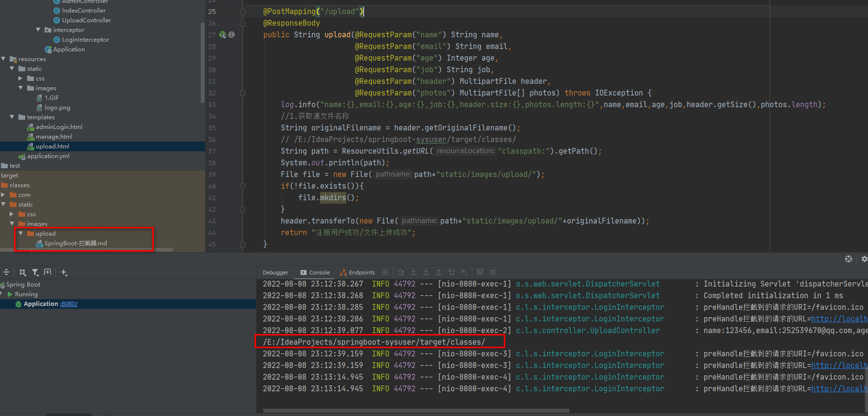Image resolution: width=868 pixels, height=416 pixels.
Task: Toggle the fold marker on line 32
Action: pyautogui.click(x=242, y=93)
